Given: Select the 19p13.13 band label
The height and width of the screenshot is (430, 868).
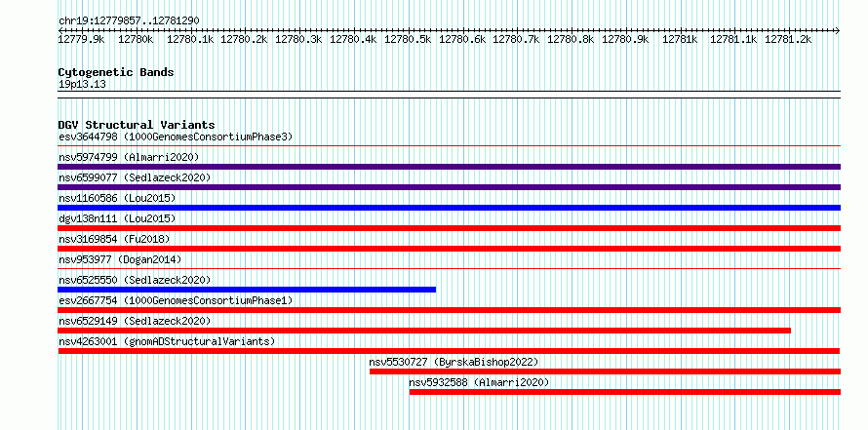Looking at the screenshot, I should (x=82, y=84).
